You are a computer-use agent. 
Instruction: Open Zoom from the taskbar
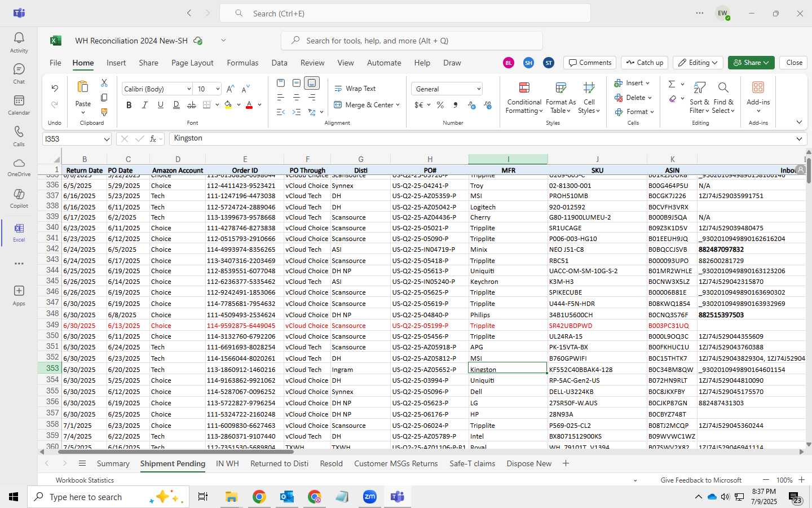(x=370, y=497)
